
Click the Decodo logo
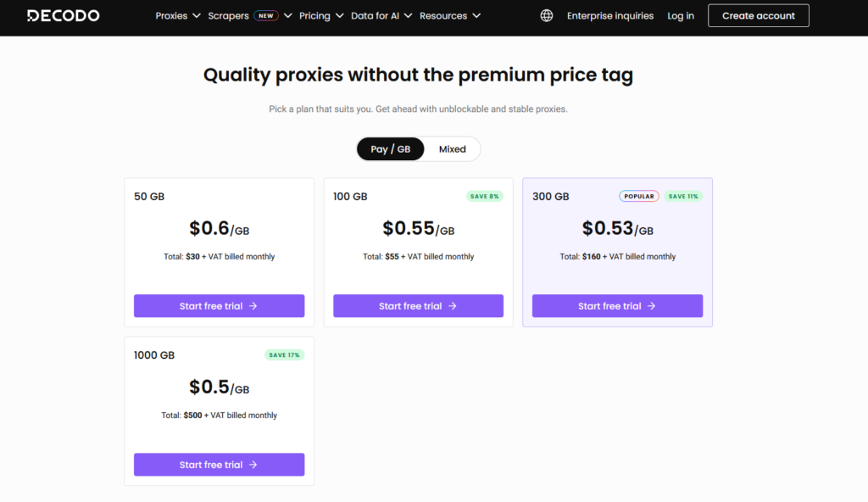coord(63,15)
